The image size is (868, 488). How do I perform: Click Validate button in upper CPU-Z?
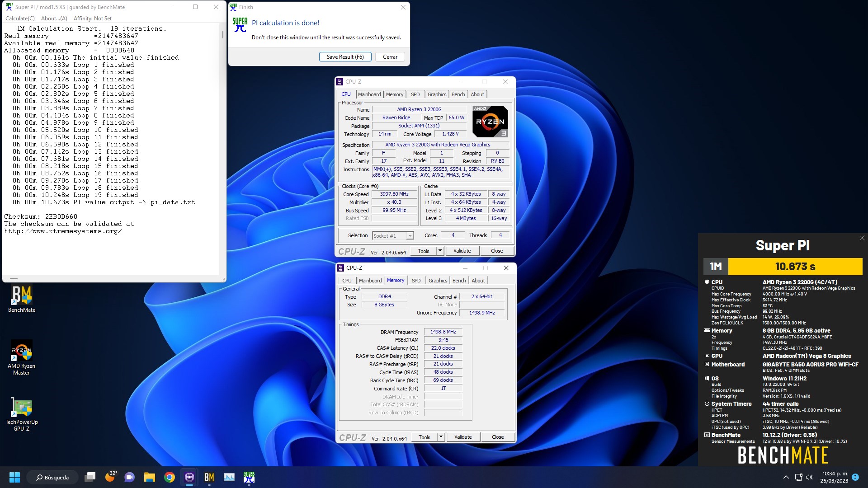click(462, 251)
